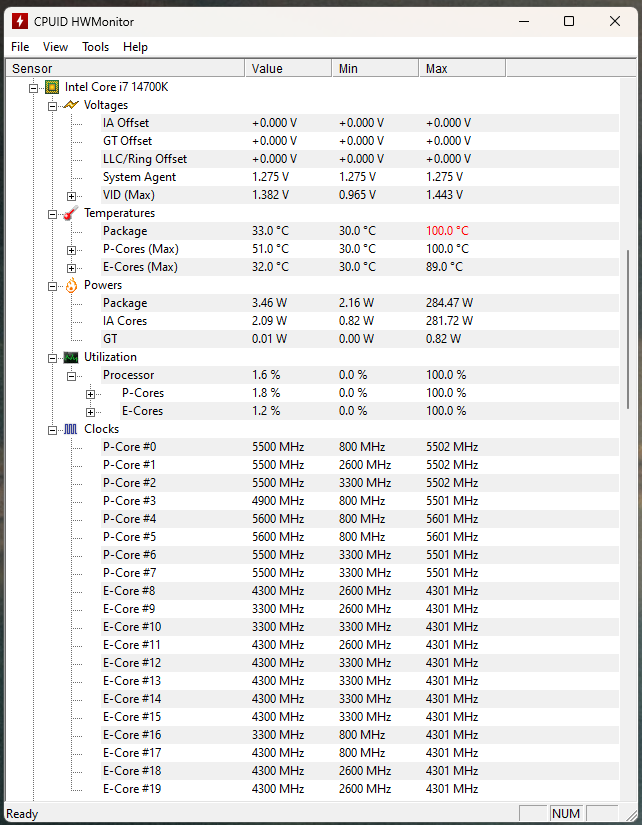Expand the P-Cores (Max) temperature entry
Image resolution: width=642 pixels, height=825 pixels.
71,249
